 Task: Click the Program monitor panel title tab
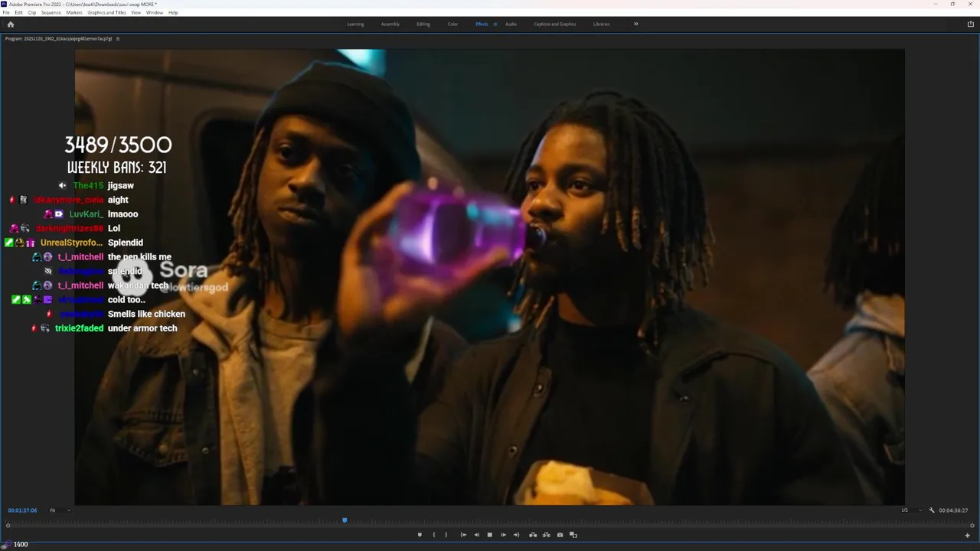pyautogui.click(x=58, y=38)
